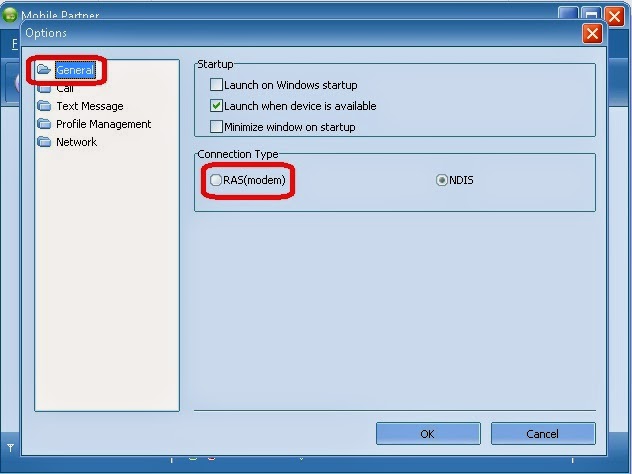Click the Profile Management folder icon
This screenshot has width=632, height=474.
[44, 124]
